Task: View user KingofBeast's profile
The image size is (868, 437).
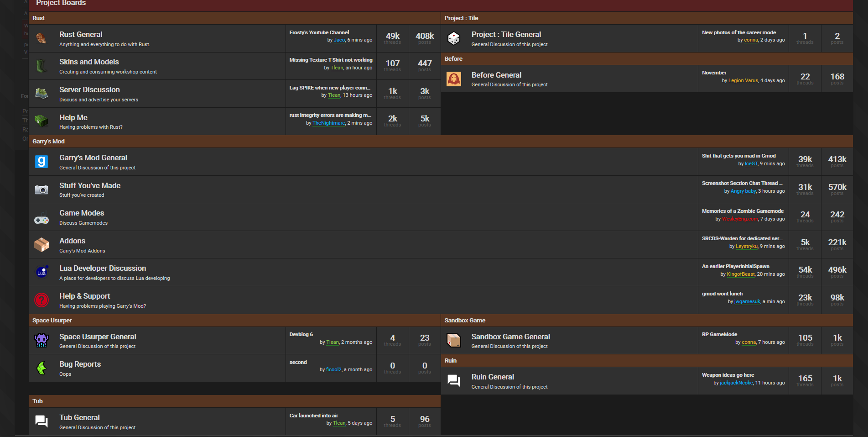Action: click(x=741, y=274)
